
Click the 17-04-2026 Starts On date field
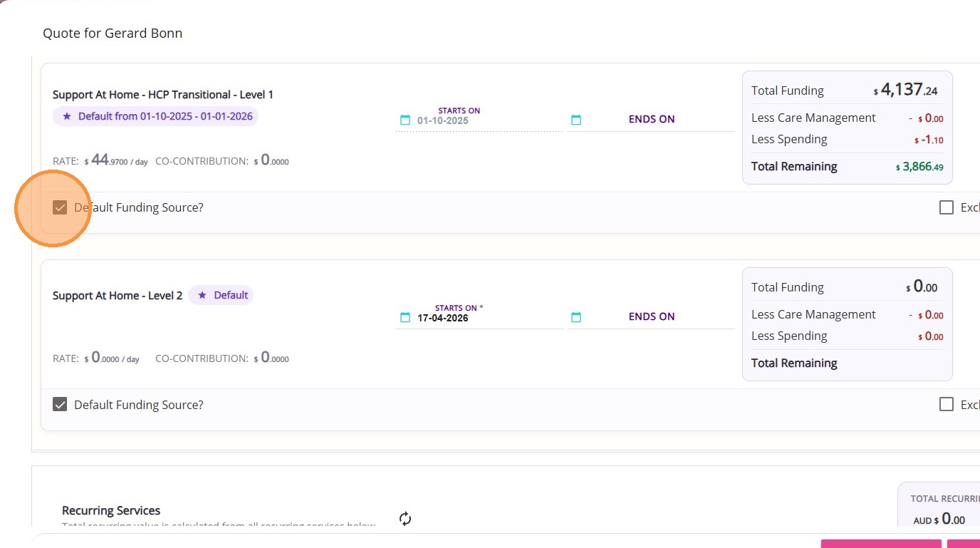point(470,318)
